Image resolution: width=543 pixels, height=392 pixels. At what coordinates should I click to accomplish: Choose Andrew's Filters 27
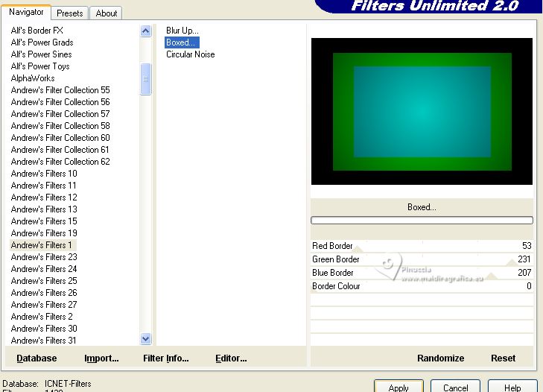click(44, 305)
